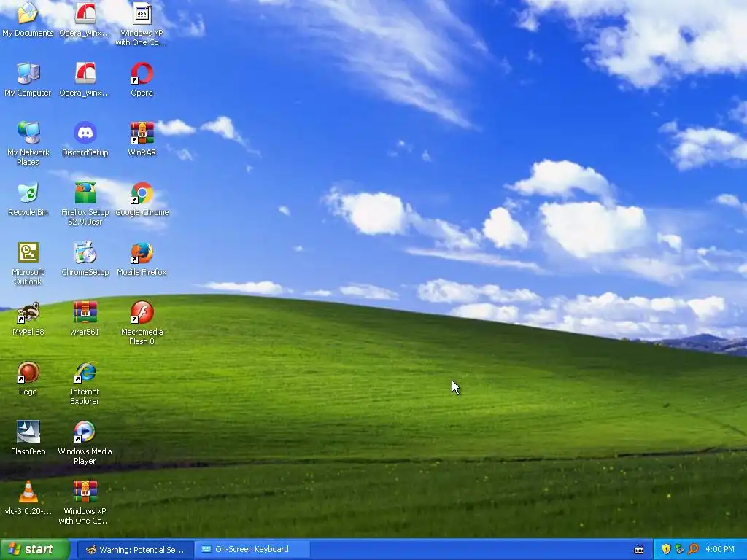747x560 pixels.
Task: Switch to On-Screen Keyboard taskbar button
Action: pyautogui.click(x=252, y=550)
